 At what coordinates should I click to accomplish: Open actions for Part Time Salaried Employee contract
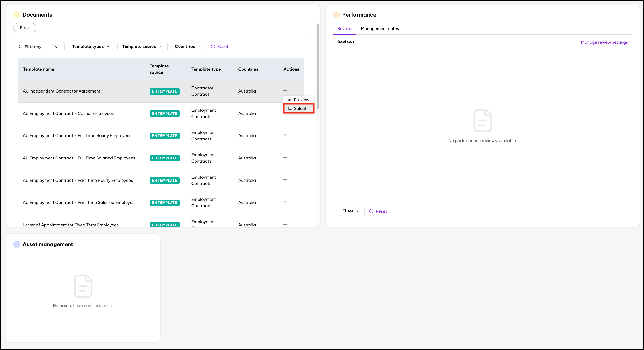(x=285, y=202)
